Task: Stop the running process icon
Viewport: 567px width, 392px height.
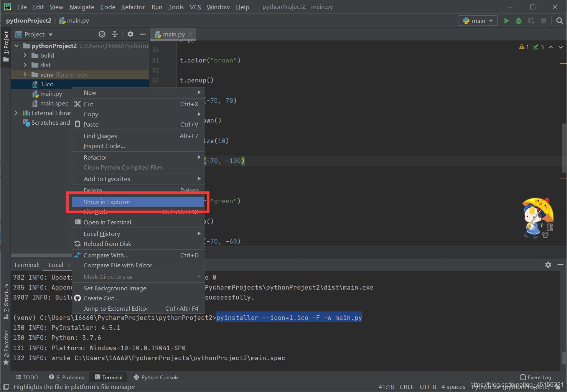Action: click(544, 21)
